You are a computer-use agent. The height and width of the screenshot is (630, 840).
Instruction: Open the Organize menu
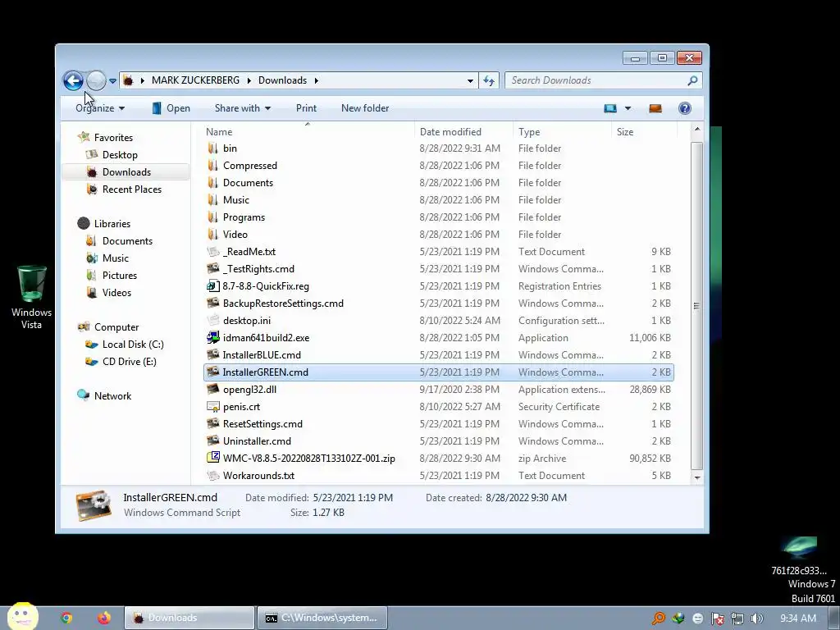pyautogui.click(x=100, y=108)
